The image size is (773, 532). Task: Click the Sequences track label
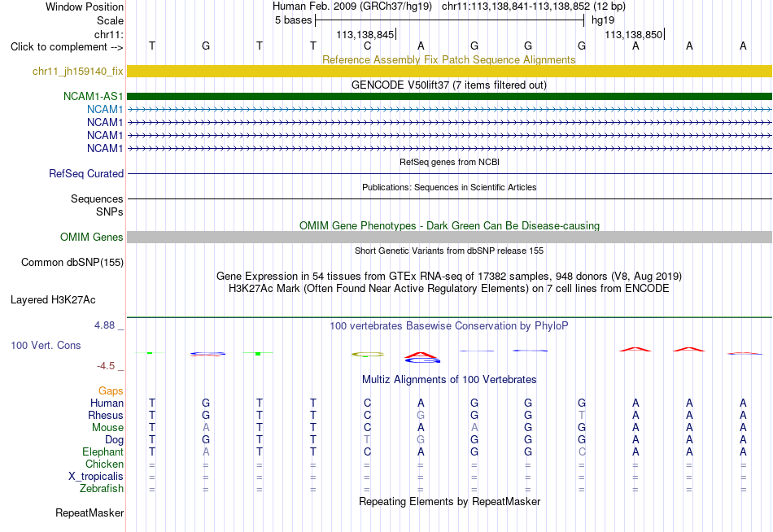coord(97,198)
